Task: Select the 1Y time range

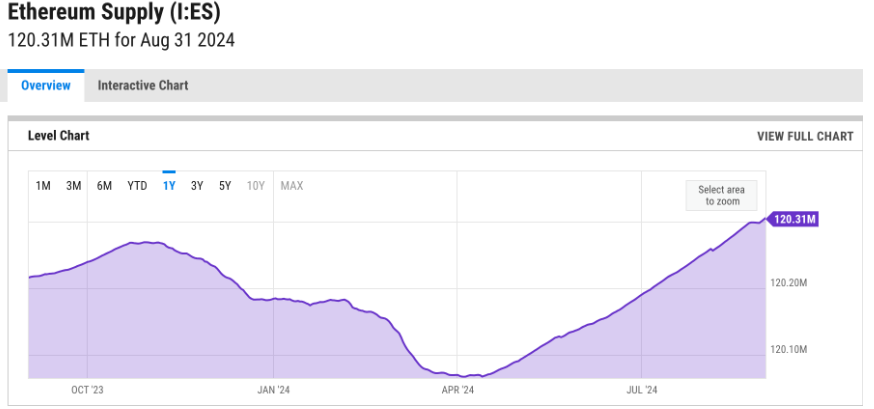Action: (169, 186)
